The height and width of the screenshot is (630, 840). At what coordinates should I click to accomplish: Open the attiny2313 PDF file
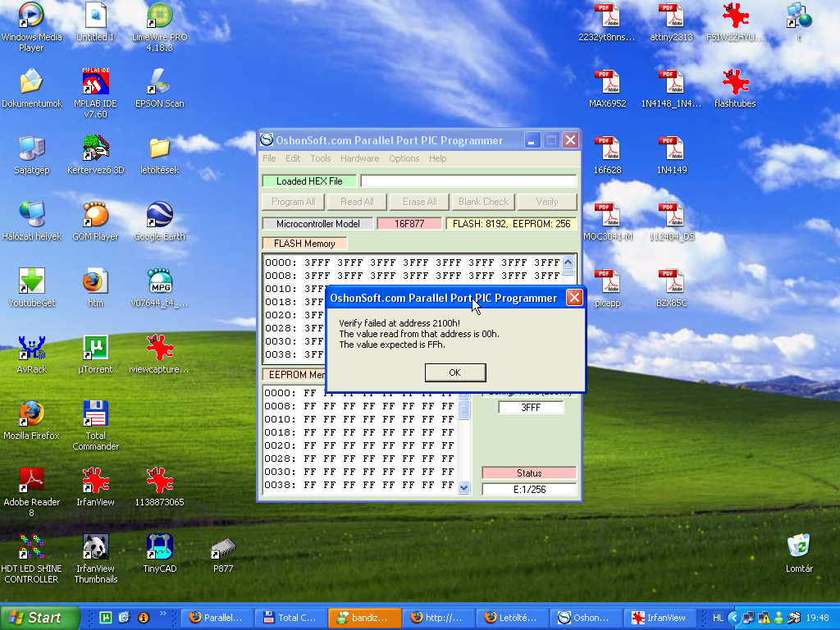671,21
